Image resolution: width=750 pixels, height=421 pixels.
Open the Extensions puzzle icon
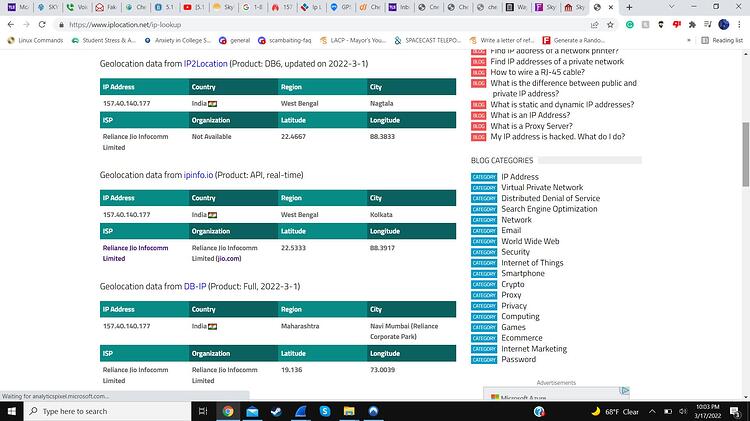coord(692,24)
